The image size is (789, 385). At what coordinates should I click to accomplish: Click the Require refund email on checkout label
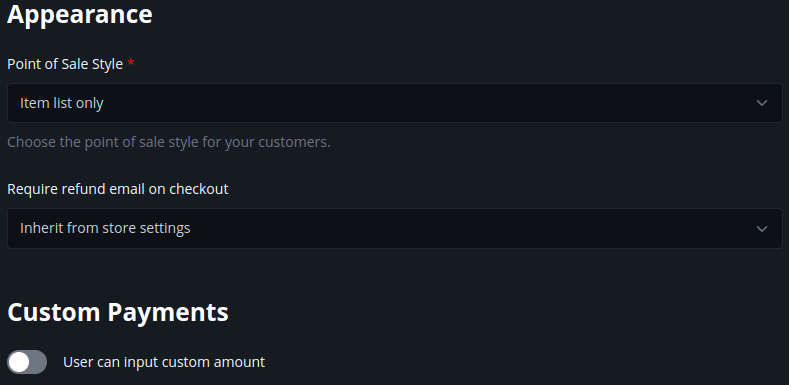pos(118,189)
